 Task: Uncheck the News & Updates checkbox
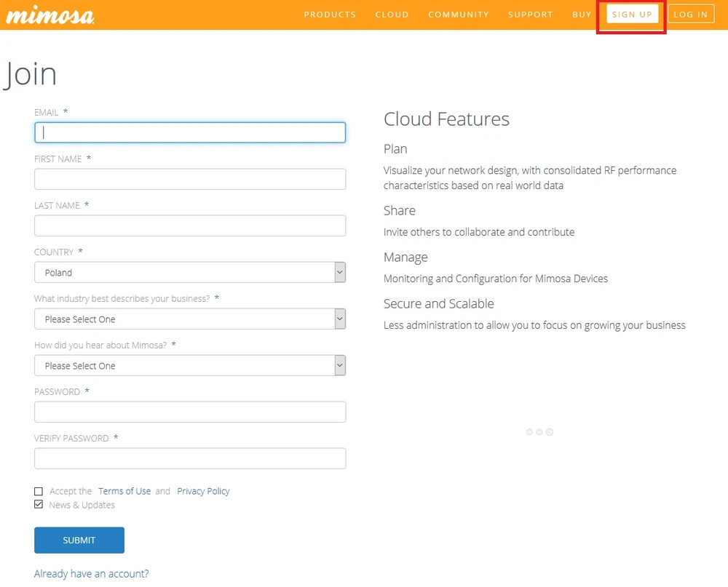[x=39, y=505]
